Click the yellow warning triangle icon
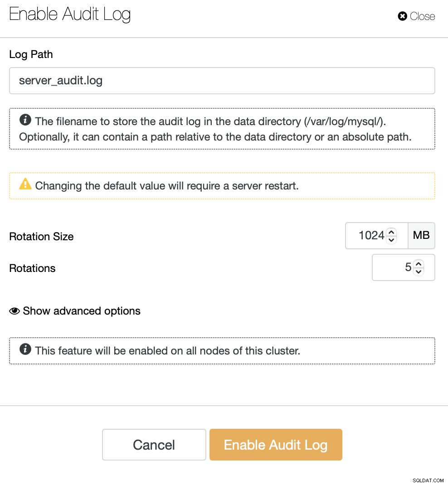The image size is (448, 485). pos(25,184)
